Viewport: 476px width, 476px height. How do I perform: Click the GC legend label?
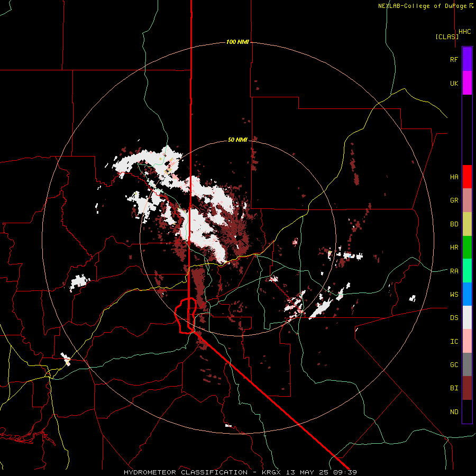coord(454,364)
